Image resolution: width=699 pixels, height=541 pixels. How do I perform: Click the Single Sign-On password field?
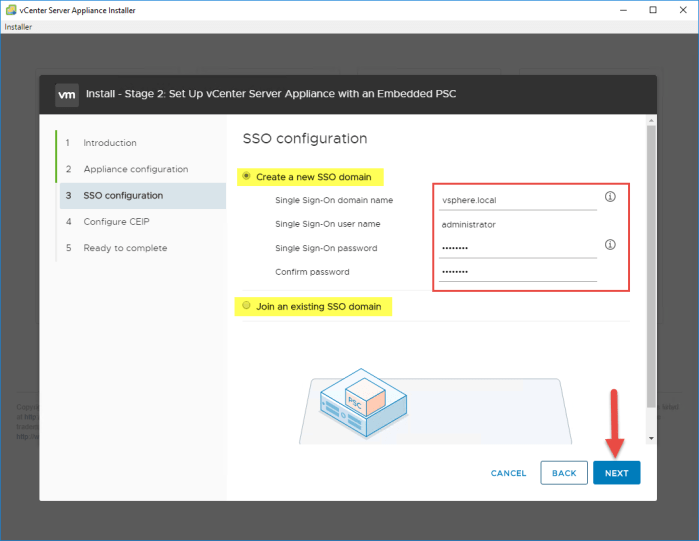click(518, 248)
